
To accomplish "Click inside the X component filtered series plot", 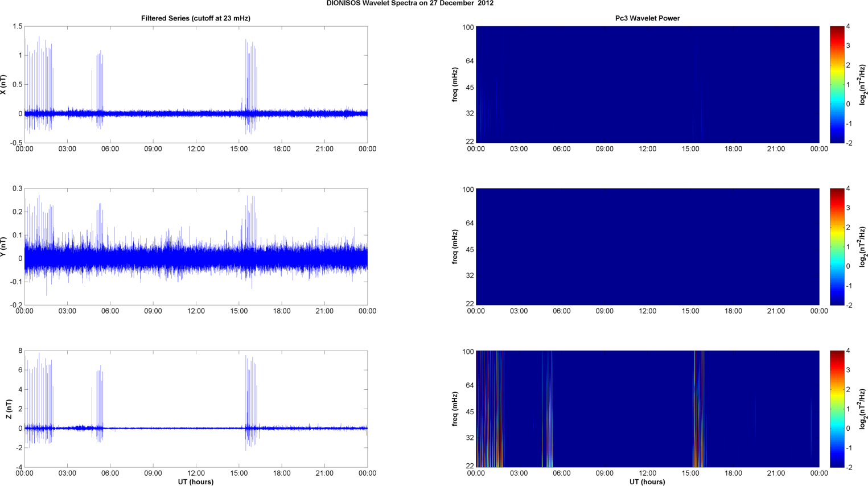I will (196, 84).
